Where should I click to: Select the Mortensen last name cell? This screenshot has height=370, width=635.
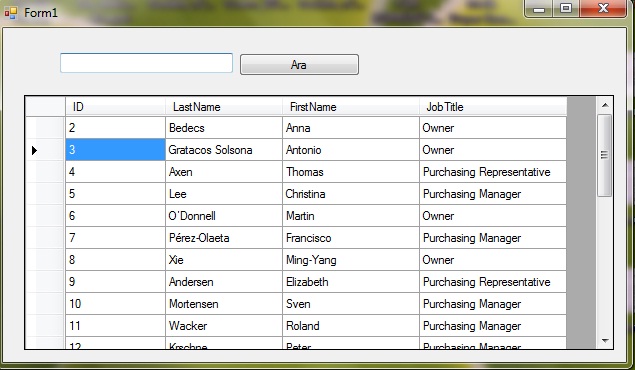click(x=224, y=304)
